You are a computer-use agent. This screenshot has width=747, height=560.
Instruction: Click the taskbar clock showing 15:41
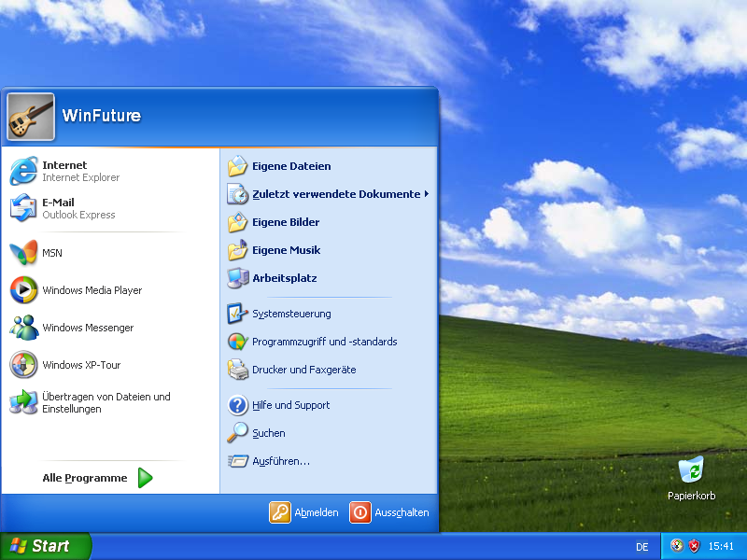click(721, 546)
